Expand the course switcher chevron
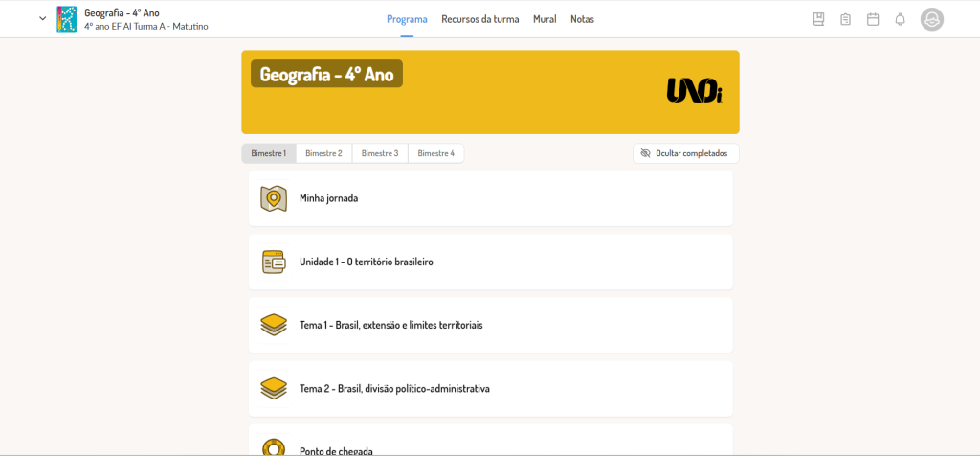This screenshot has height=456, width=980. (42, 19)
